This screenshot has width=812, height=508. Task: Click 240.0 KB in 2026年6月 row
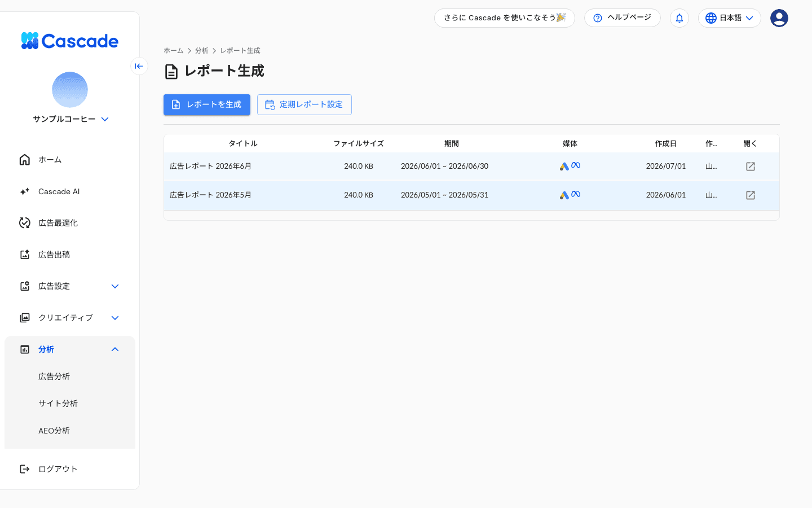[x=359, y=167]
